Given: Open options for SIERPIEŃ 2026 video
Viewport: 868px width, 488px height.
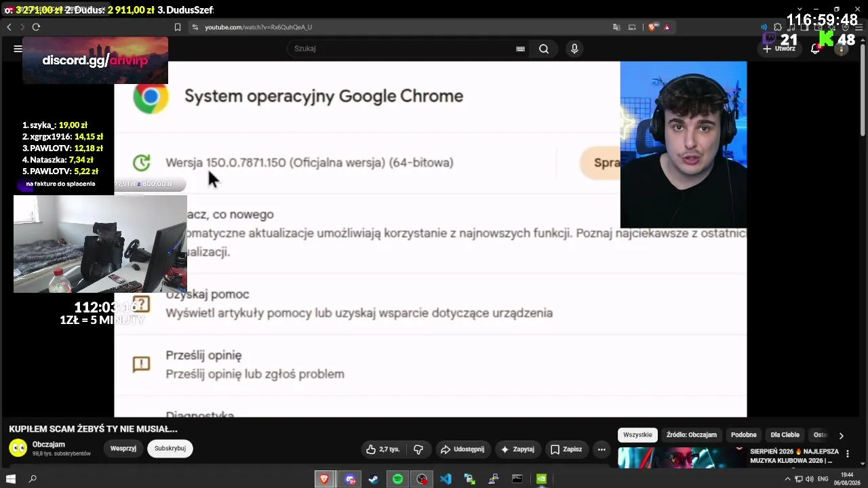Looking at the screenshot, I should click(x=847, y=454).
